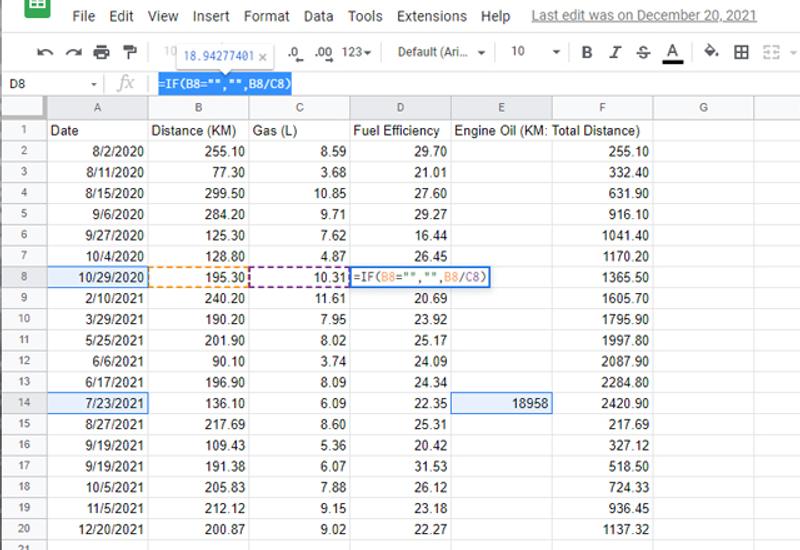Screen dimensions: 800x550
Task: Select column E header
Action: tap(502, 108)
